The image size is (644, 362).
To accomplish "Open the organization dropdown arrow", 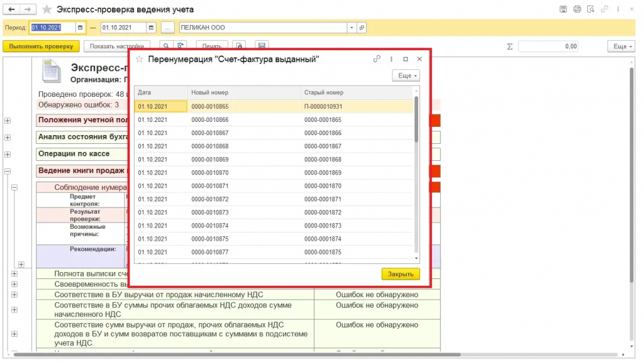I will click(352, 28).
